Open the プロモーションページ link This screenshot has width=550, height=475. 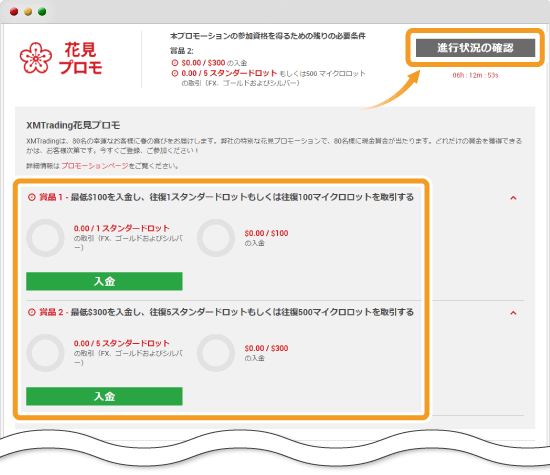[x=95, y=166]
